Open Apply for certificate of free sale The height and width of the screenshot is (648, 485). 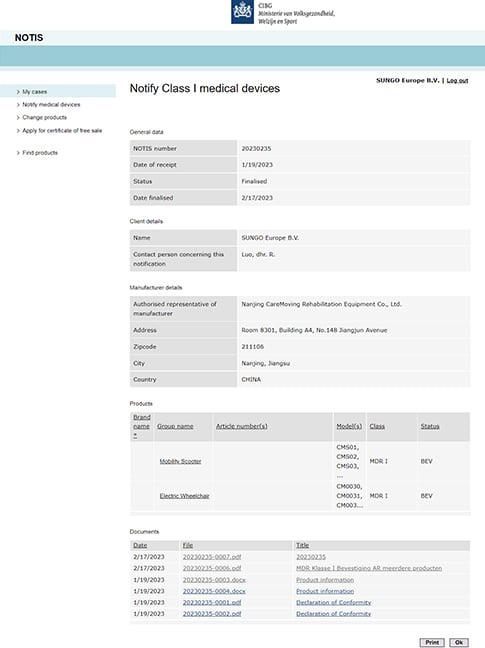(62, 130)
